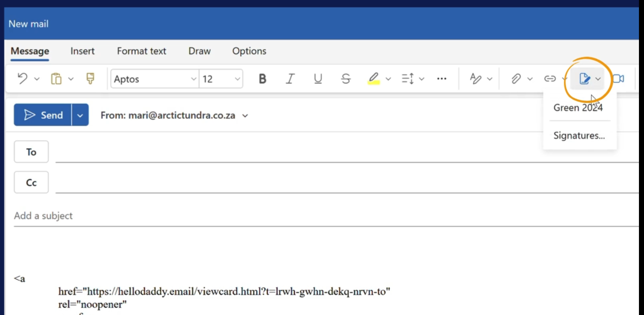The width and height of the screenshot is (644, 315).
Task: Expand the Send options arrow
Action: [80, 115]
